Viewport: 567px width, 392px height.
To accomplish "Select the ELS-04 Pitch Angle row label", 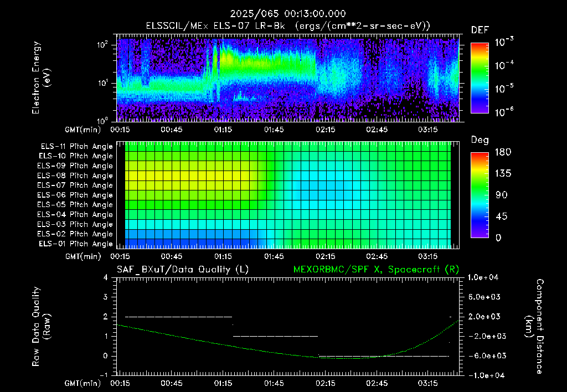I will tap(75, 214).
